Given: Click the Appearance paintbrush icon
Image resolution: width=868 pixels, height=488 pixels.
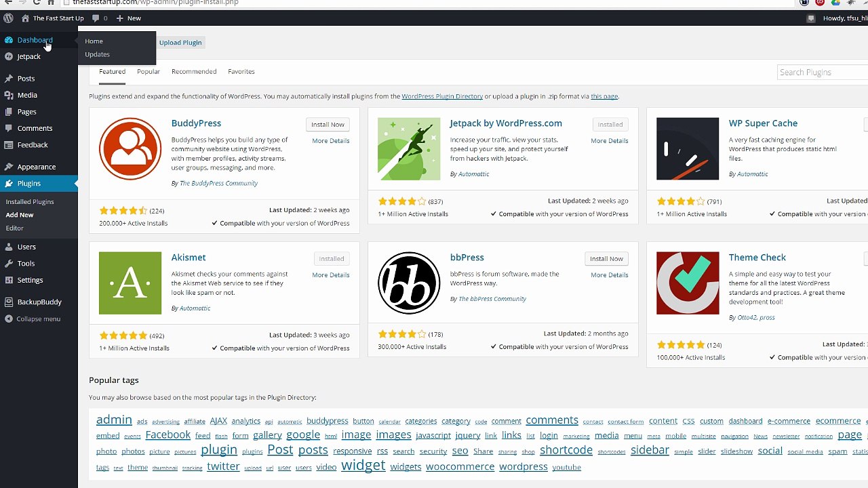Looking at the screenshot, I should [9, 167].
